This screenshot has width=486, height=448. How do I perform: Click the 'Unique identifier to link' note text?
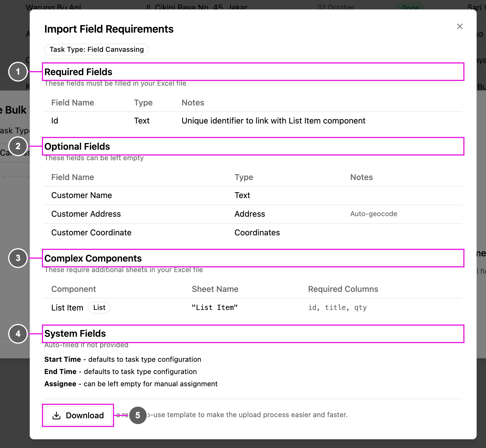coord(273,121)
